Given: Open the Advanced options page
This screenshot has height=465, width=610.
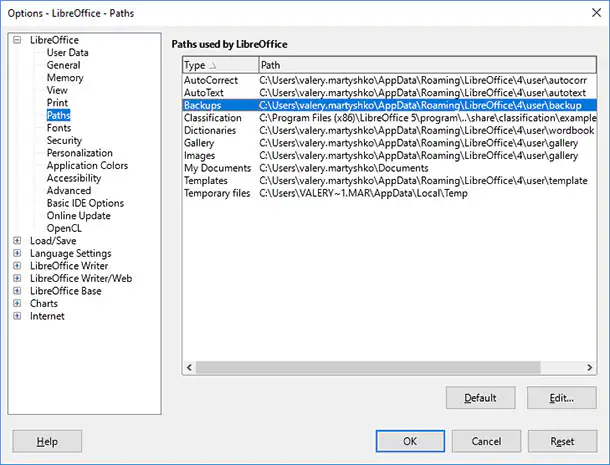Looking at the screenshot, I should [69, 190].
